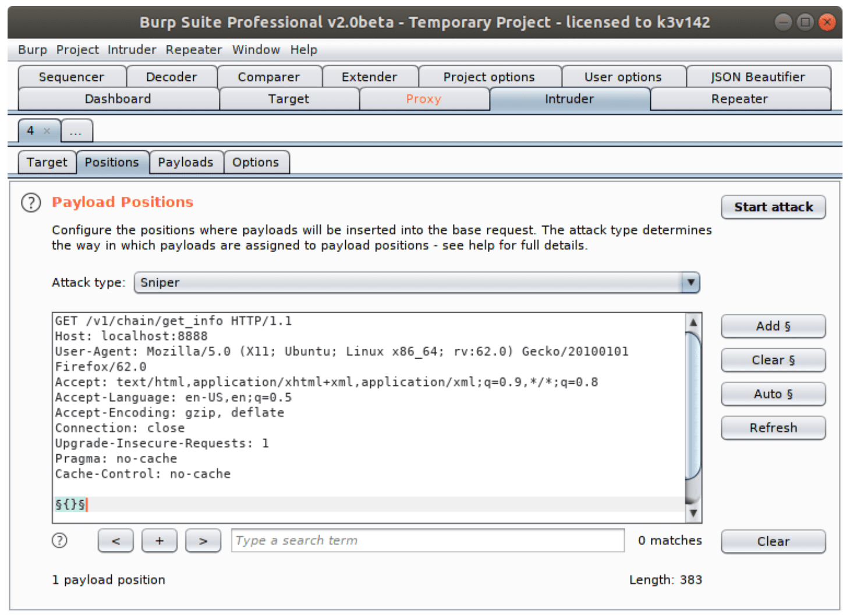This screenshot has width=850, height=616.
Task: Open the Help menu
Action: pos(304,50)
